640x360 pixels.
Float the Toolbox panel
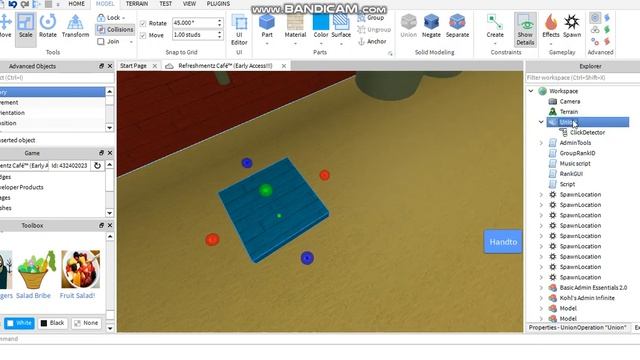101,225
